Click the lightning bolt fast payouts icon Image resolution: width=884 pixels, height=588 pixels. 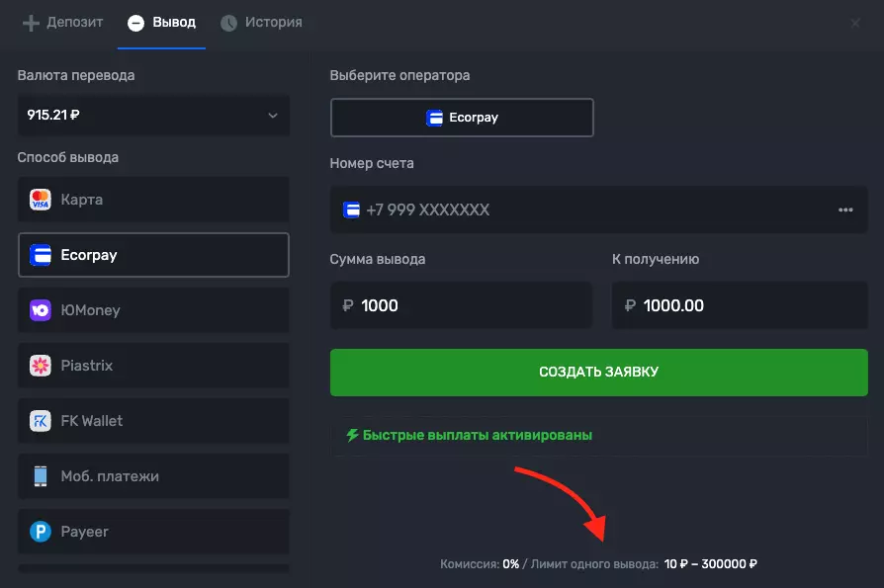(x=352, y=435)
